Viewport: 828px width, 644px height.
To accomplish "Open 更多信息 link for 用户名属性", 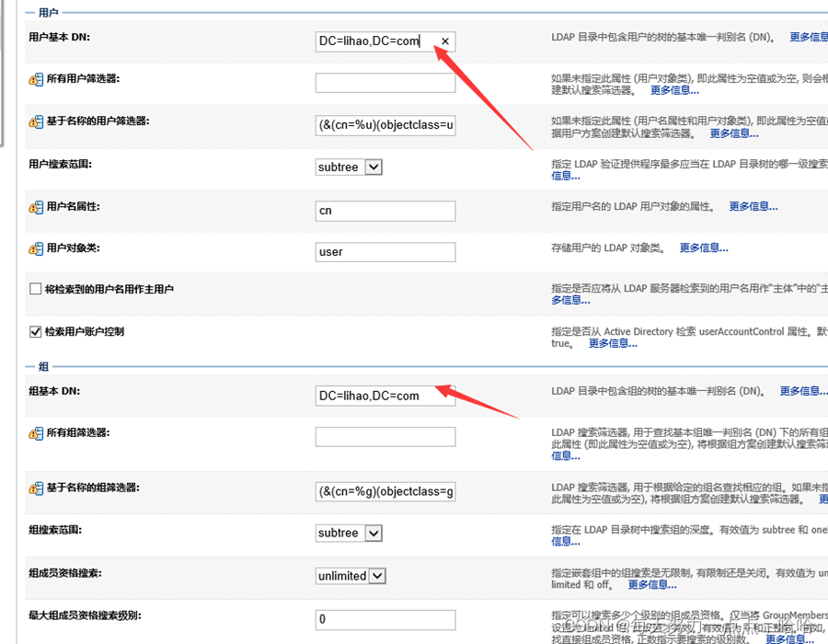I will 753,206.
